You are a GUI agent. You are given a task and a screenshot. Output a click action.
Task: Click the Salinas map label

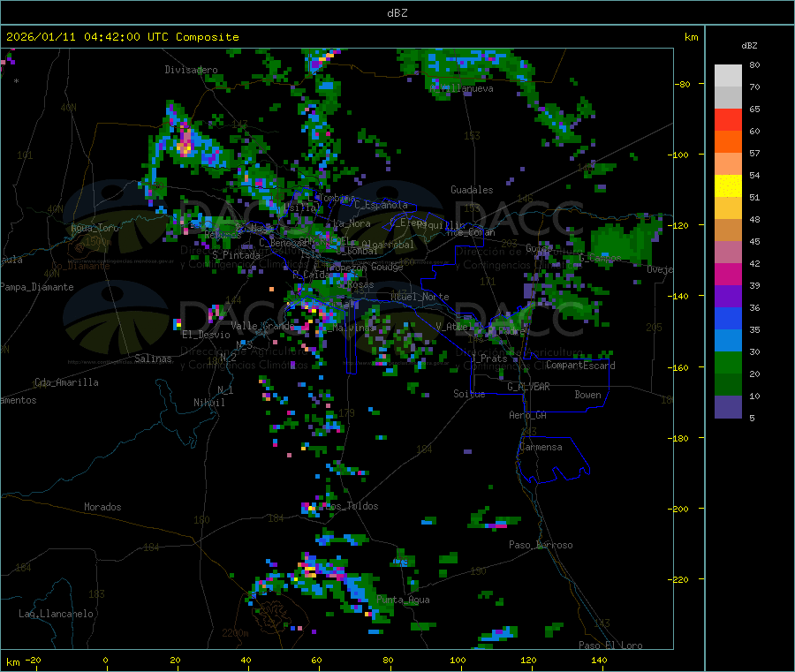[153, 359]
